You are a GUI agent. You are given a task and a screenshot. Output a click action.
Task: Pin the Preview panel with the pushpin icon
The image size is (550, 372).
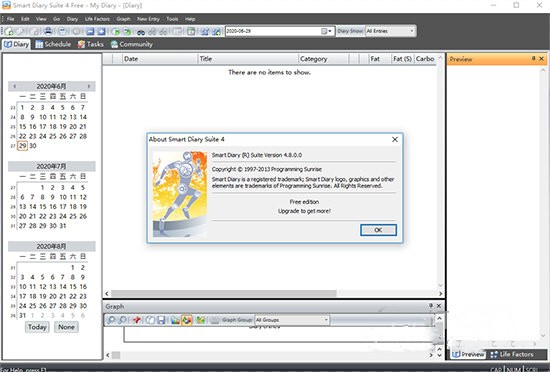(x=533, y=59)
